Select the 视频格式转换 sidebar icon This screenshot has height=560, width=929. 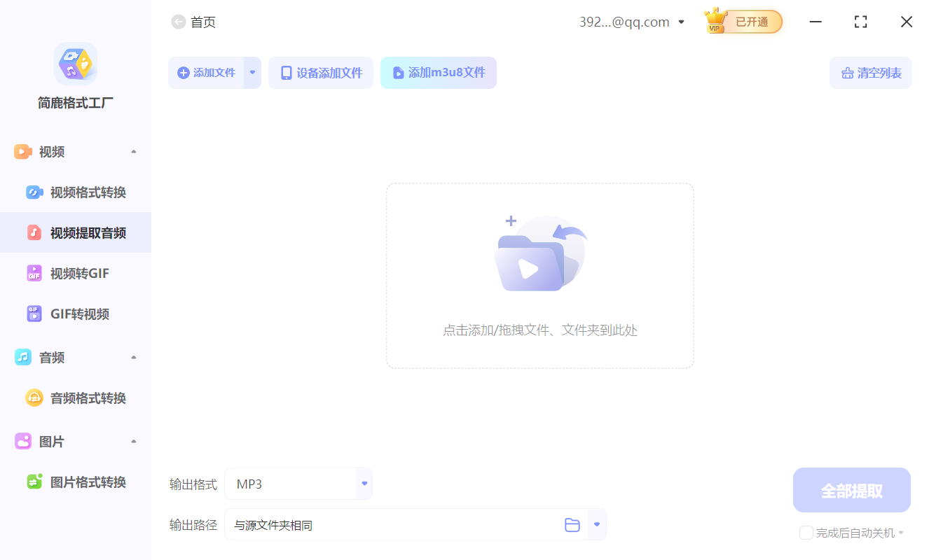[x=34, y=192]
